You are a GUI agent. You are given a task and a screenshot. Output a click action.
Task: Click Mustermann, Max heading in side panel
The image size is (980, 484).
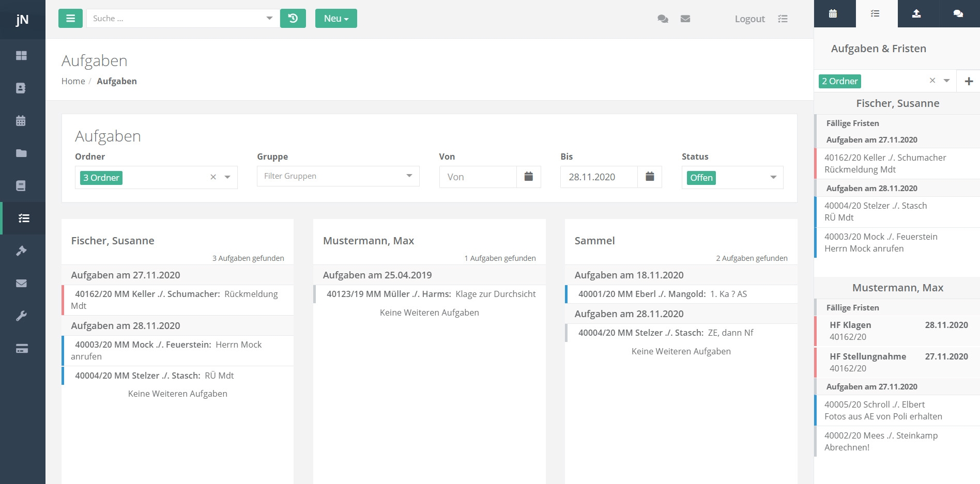pyautogui.click(x=898, y=288)
